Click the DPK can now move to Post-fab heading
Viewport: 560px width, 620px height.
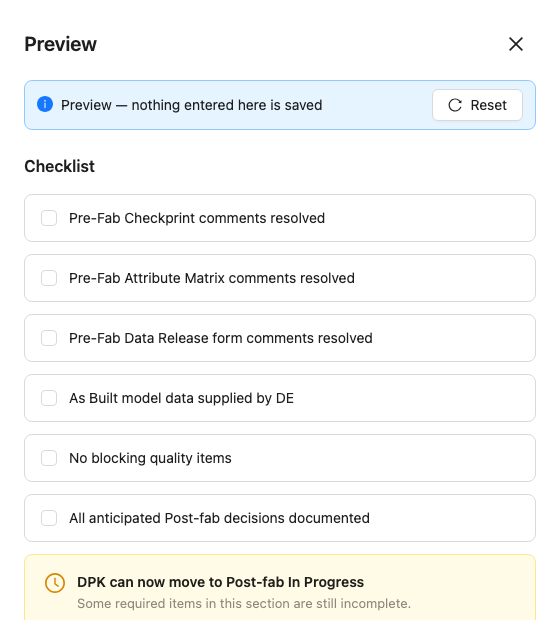tap(220, 582)
